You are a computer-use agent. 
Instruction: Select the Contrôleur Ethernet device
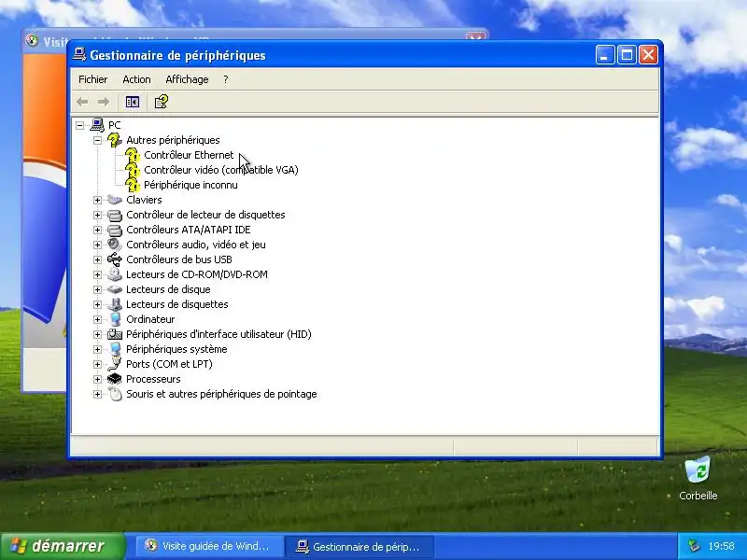pos(189,155)
